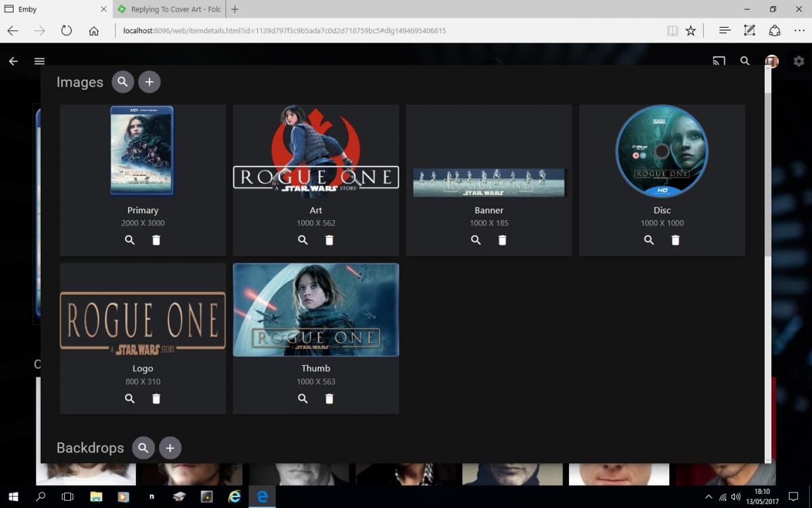Go to browser home page
The width and height of the screenshot is (812, 508).
(94, 30)
